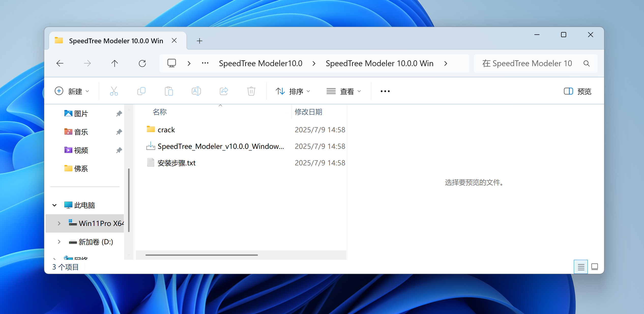This screenshot has height=314, width=644.
Task: Add a new tab with plus
Action: pos(200,41)
